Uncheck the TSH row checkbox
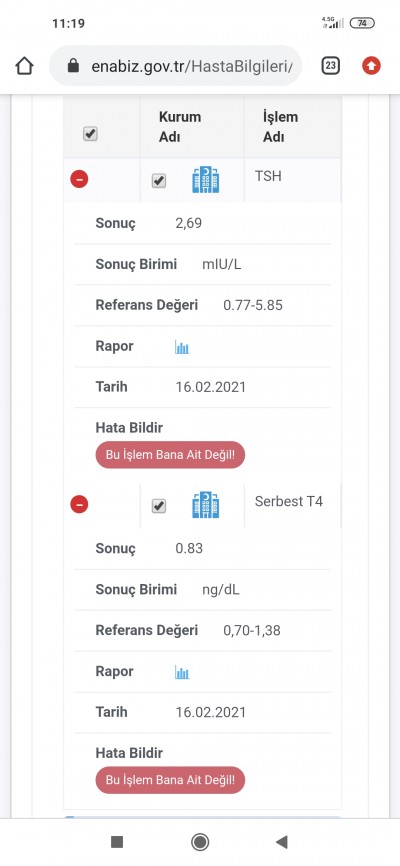400x866 pixels. pos(159,181)
